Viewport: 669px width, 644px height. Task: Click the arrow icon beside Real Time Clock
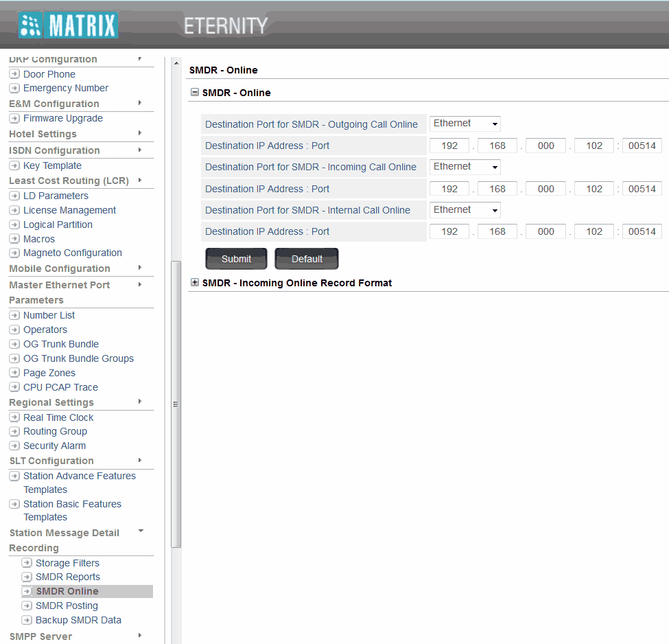point(14,417)
